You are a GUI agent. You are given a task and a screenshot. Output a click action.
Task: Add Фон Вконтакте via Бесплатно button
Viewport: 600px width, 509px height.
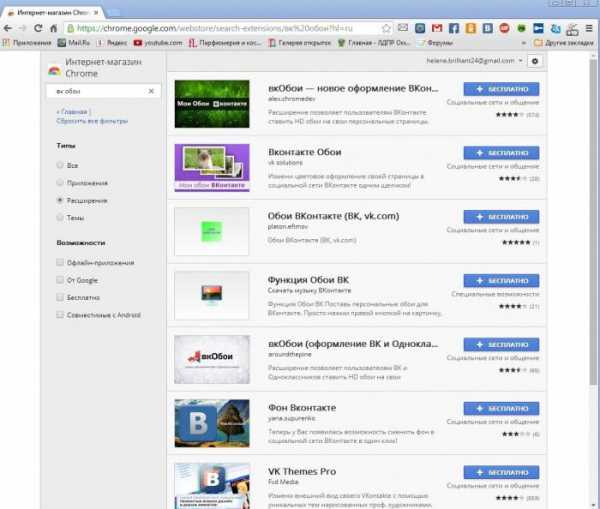[501, 409]
